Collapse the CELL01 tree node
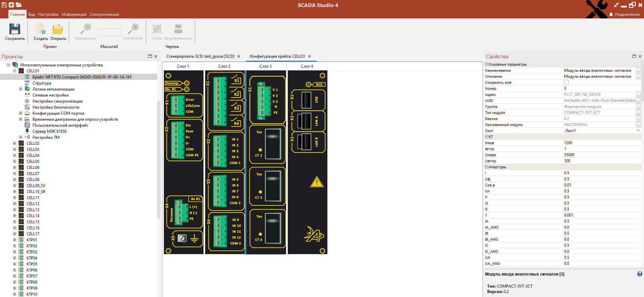Screen dimensions: 644x297 [x=14, y=71]
